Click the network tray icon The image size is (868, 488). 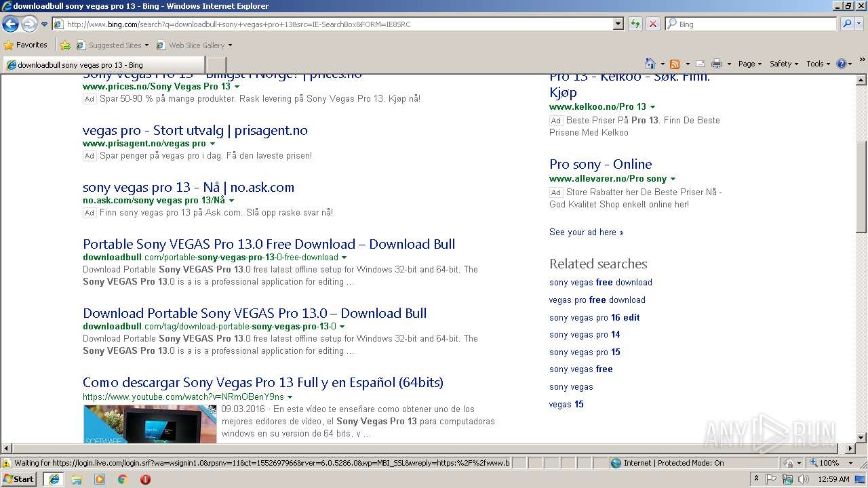pos(787,479)
